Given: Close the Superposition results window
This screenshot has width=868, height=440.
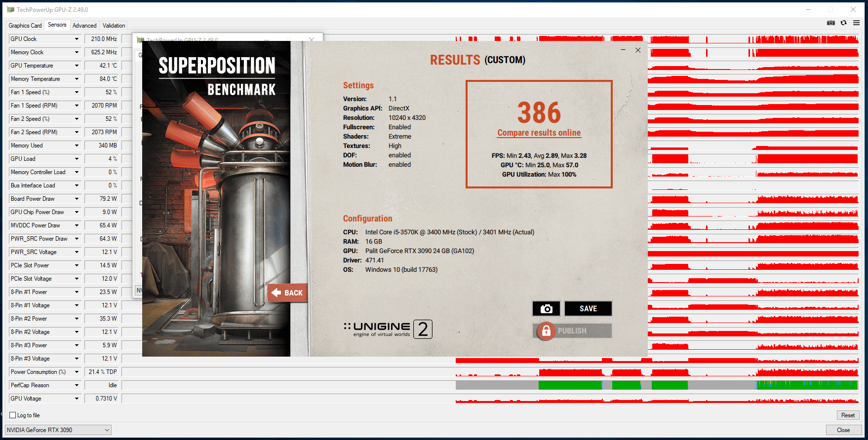Looking at the screenshot, I should (638, 50).
